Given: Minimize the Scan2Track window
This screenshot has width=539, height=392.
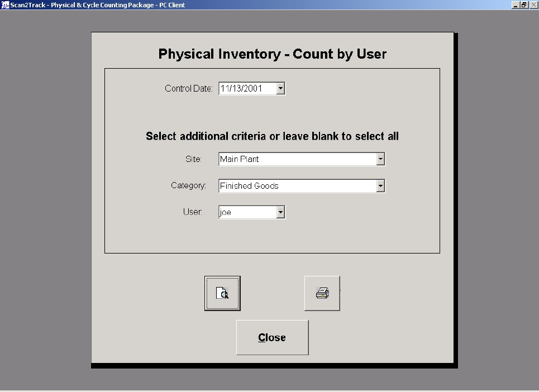Looking at the screenshot, I should coord(516,5).
